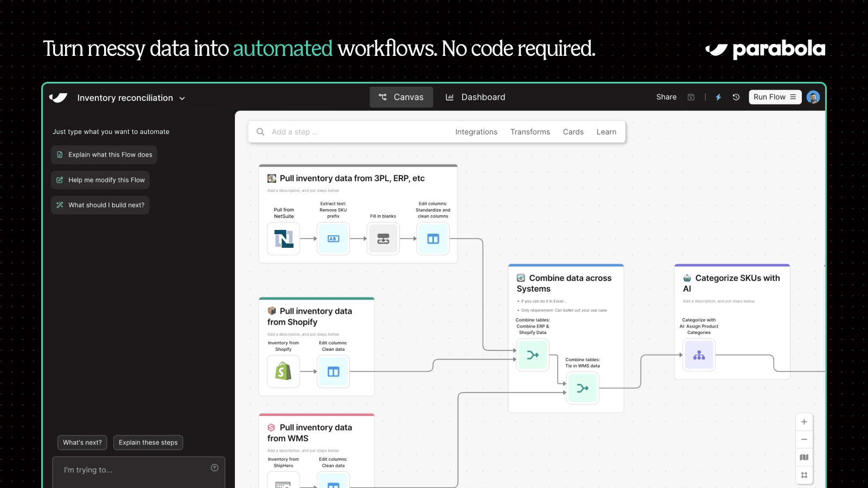Click the Add a step search field
Image resolution: width=868 pixels, height=488 pixels.
[325, 132]
